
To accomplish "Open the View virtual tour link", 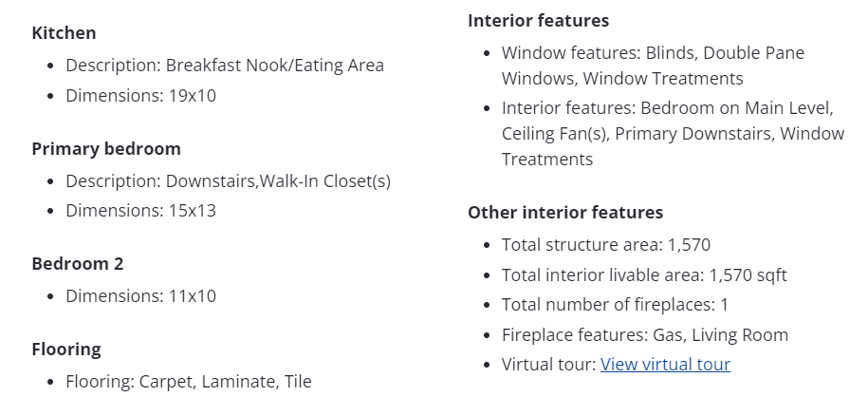I will click(x=665, y=365).
